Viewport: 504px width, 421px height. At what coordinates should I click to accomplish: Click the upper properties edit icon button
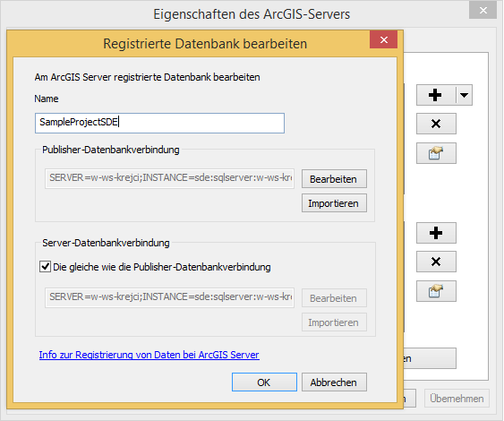click(x=436, y=153)
